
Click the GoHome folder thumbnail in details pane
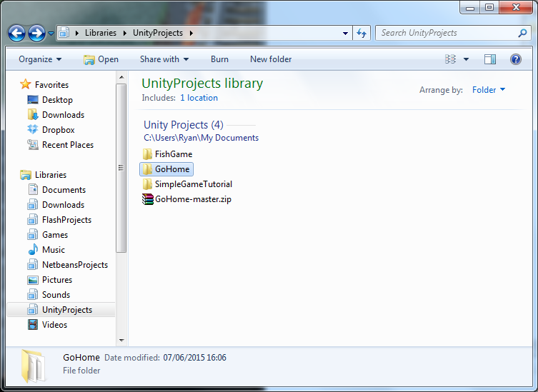click(33, 366)
